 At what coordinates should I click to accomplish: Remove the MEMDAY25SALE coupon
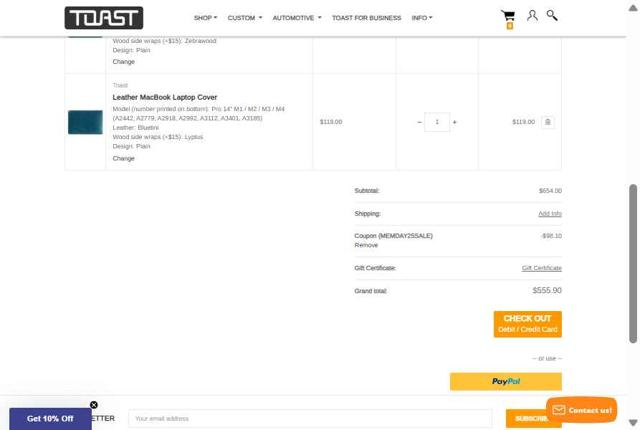[366, 245]
